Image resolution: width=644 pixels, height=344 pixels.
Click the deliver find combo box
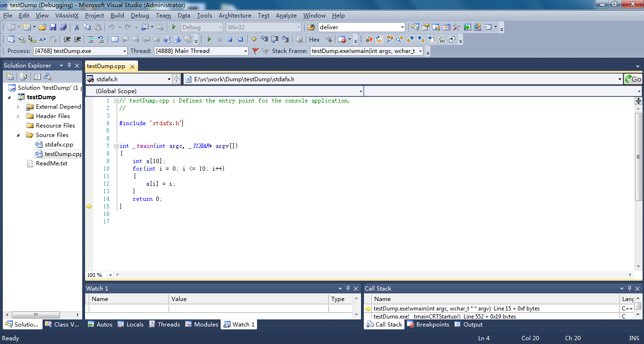point(362,27)
